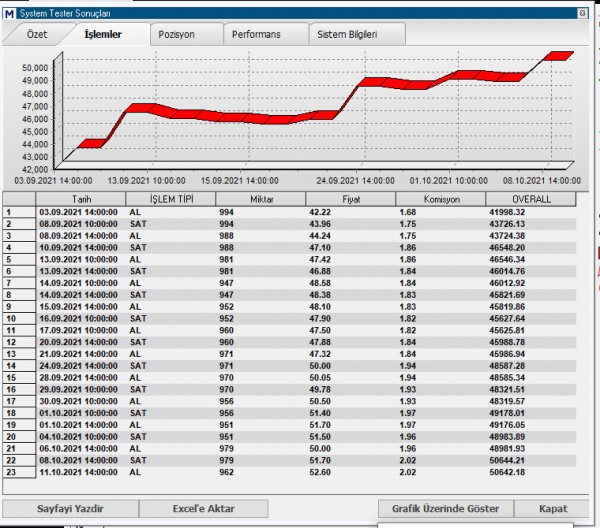The width and height of the screenshot is (600, 528).
Task: Switch to the Pozisyon tab
Action: pos(177,34)
